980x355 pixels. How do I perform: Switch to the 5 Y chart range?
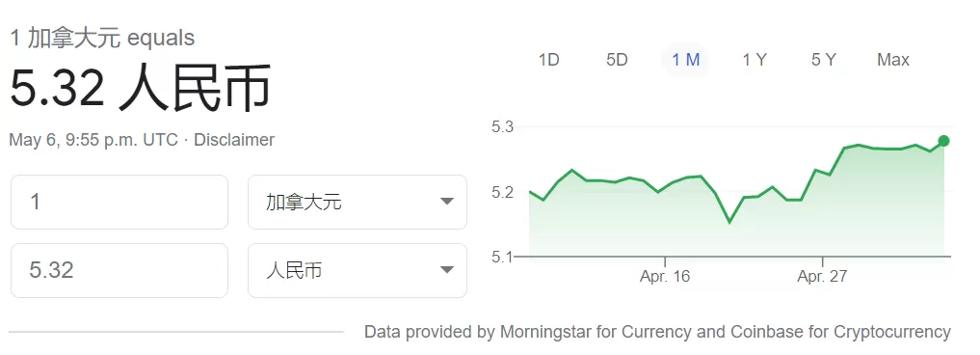click(823, 60)
